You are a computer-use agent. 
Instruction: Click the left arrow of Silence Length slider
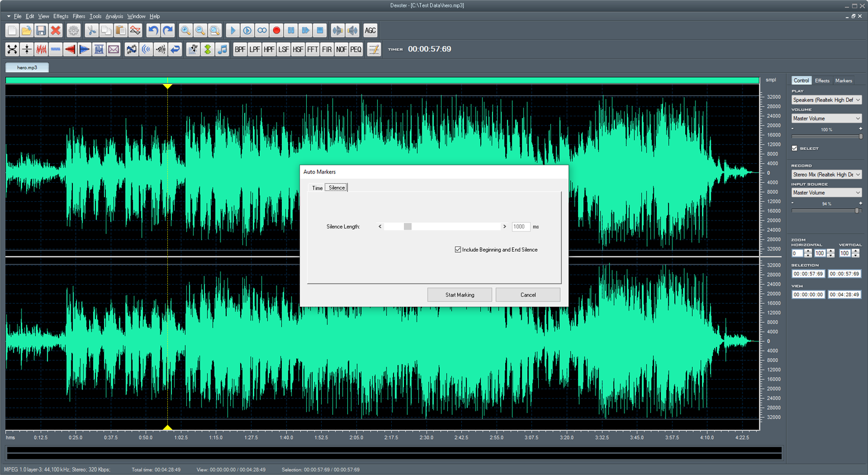click(x=380, y=227)
